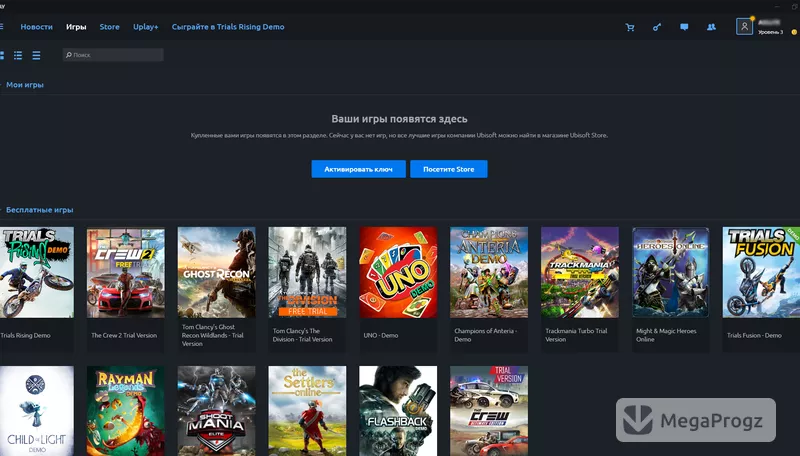Click the key activation icon

coord(657,27)
